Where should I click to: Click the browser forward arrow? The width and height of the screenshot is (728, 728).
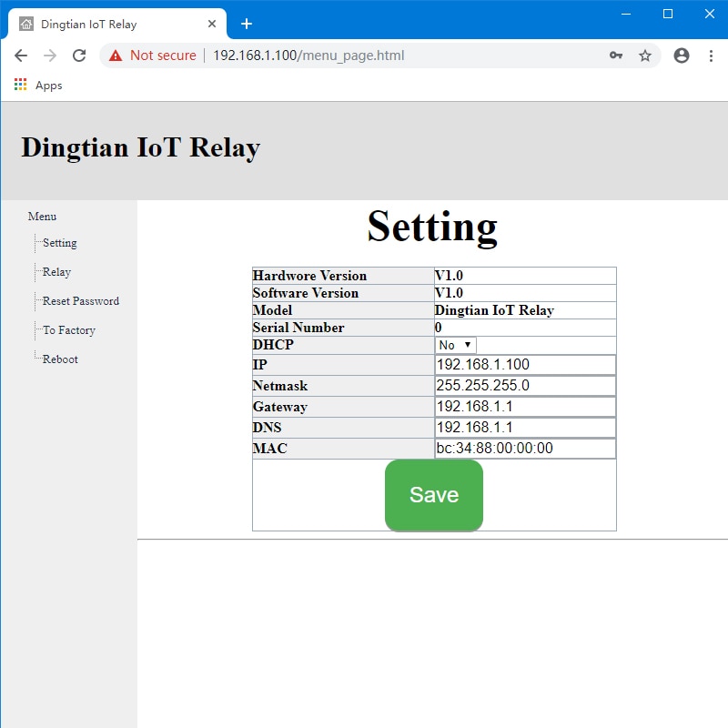50,56
